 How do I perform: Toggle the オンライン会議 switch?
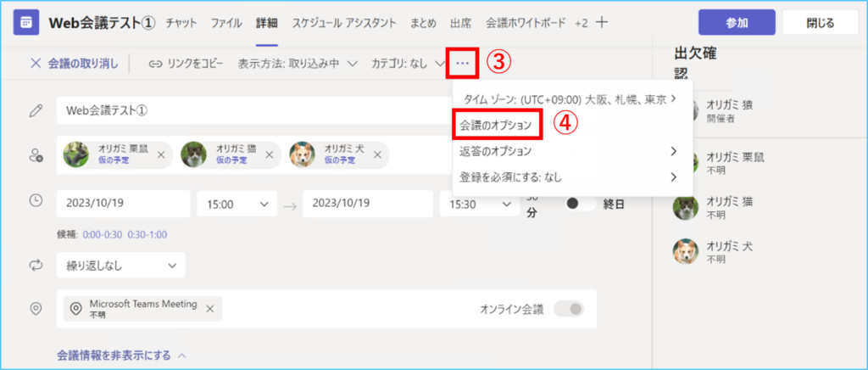tap(569, 308)
